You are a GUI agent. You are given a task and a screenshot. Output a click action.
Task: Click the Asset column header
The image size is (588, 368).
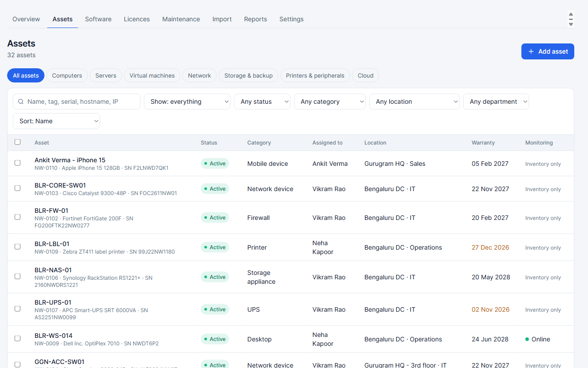click(42, 143)
